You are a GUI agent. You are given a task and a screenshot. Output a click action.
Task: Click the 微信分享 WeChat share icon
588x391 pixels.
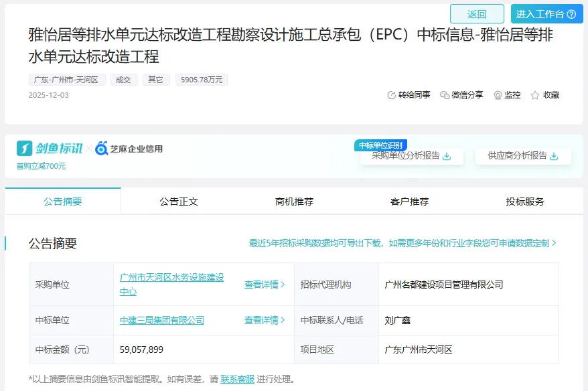tap(445, 95)
